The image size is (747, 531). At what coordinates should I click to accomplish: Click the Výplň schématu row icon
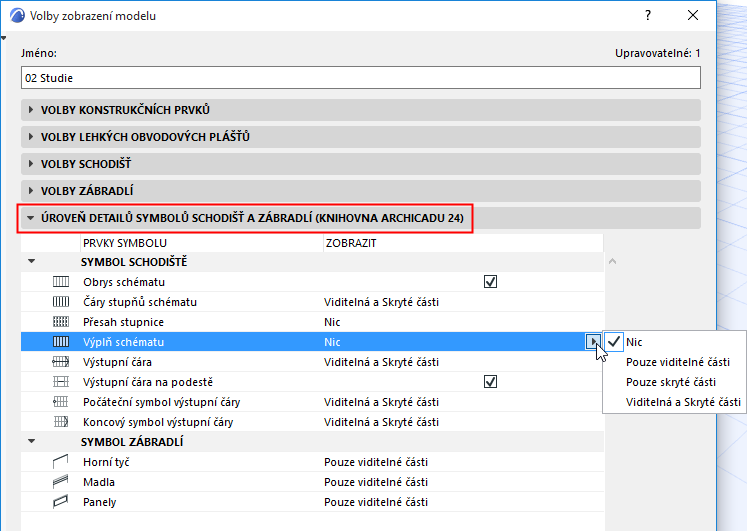tap(61, 342)
